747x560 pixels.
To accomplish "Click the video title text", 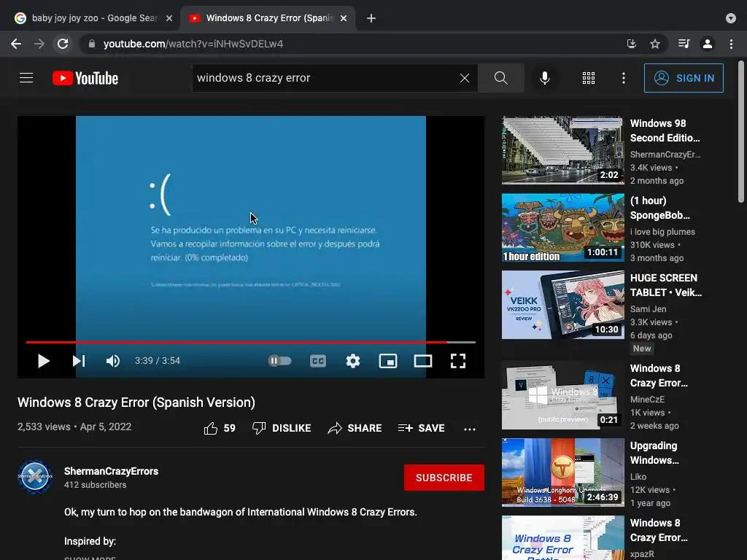I will (x=136, y=402).
